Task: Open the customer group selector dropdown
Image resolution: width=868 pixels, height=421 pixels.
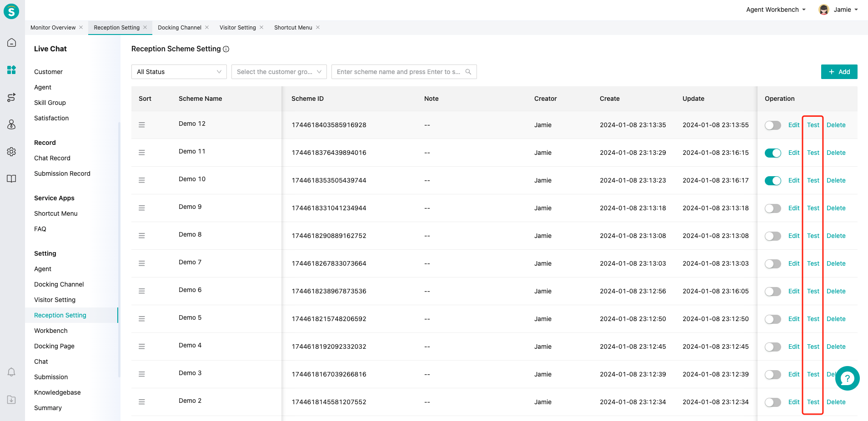Action: (x=279, y=72)
